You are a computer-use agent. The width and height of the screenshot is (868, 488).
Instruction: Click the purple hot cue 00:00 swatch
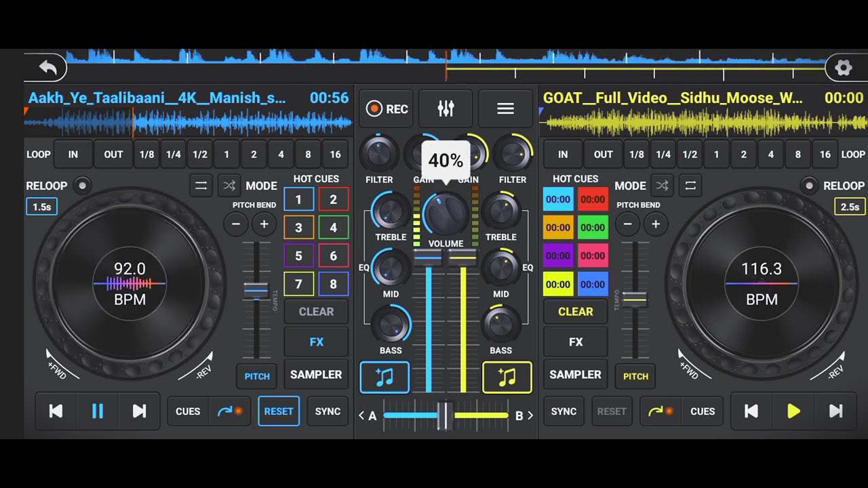coord(558,256)
